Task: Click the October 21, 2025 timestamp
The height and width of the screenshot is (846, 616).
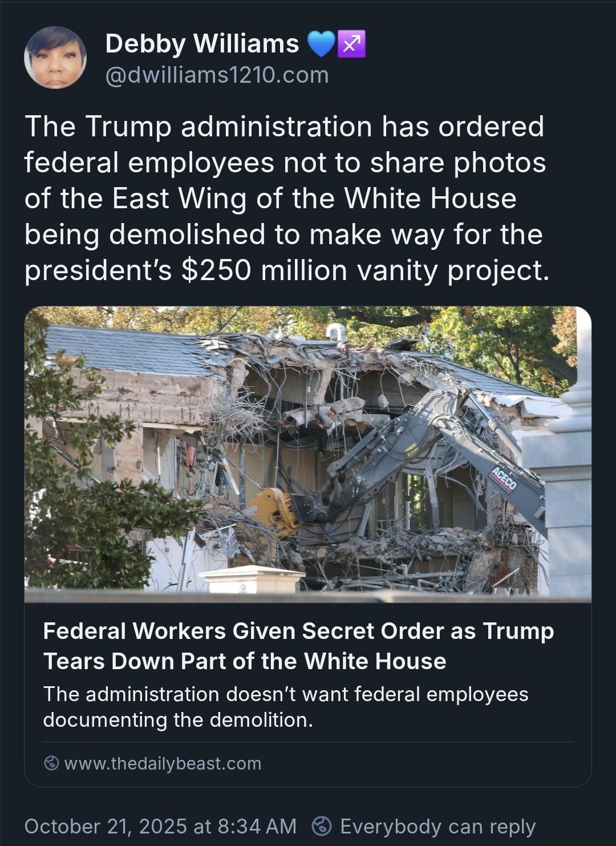Action: 160,826
